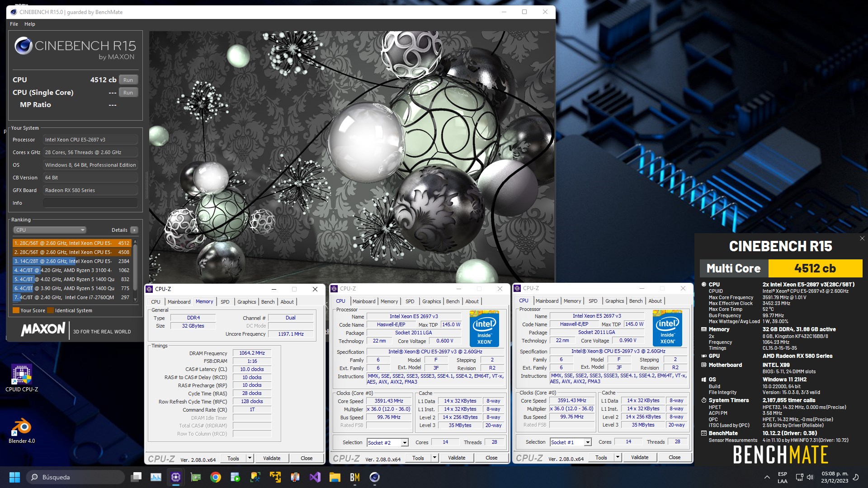
Task: Open the server play taskbar icon
Action: click(x=236, y=477)
